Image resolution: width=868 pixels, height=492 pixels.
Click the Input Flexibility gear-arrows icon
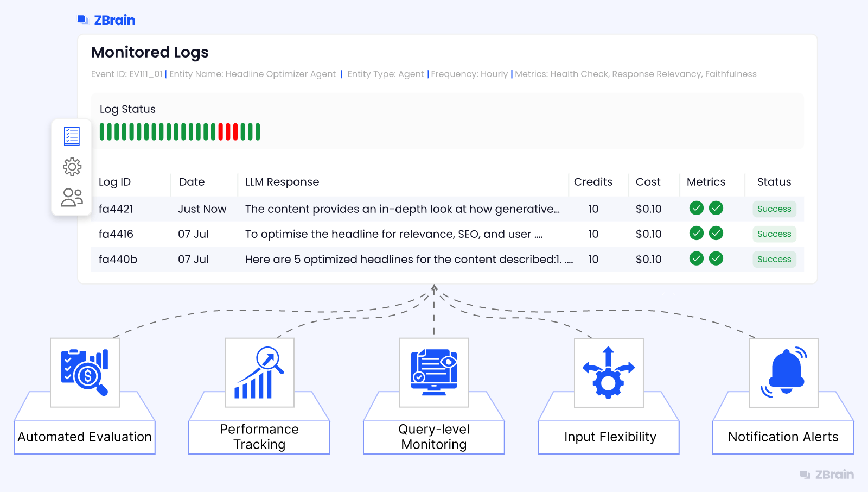(609, 373)
